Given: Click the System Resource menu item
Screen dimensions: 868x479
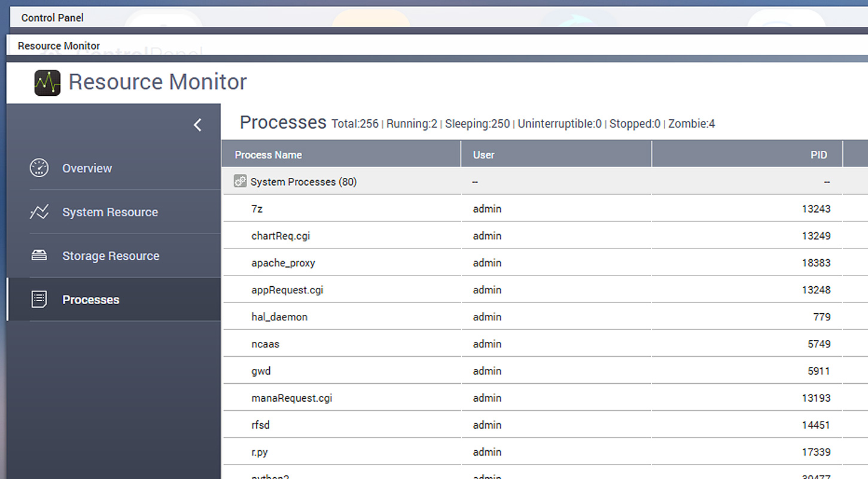Looking at the screenshot, I should pyautogui.click(x=110, y=212).
